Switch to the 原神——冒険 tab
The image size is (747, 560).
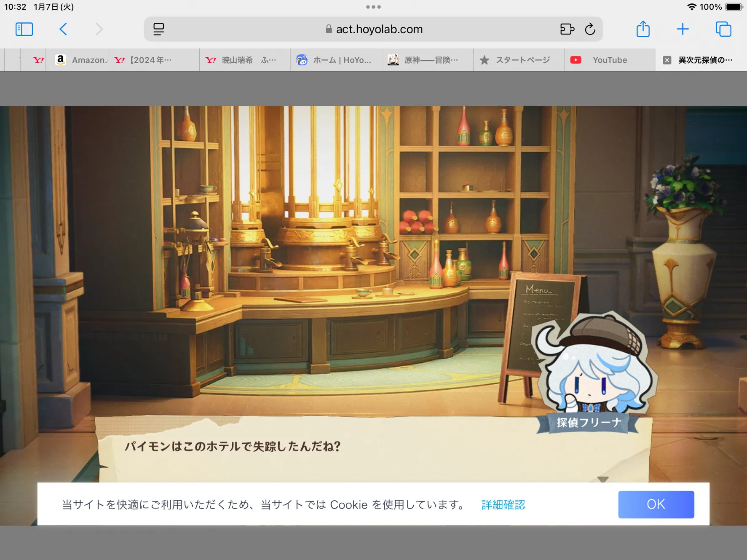point(428,60)
